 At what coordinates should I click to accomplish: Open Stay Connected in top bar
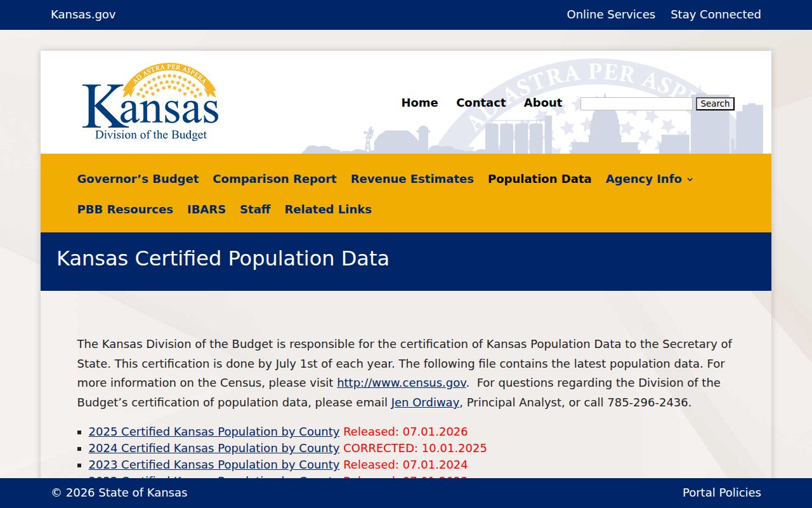(x=716, y=15)
